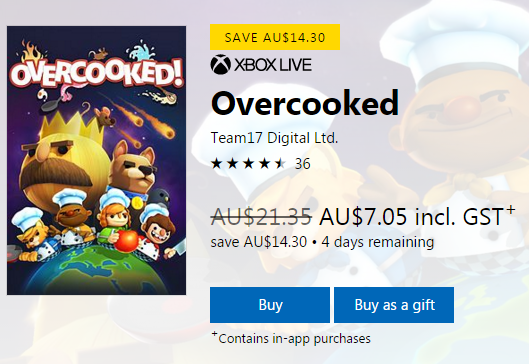Click the Buy button
The width and height of the screenshot is (529, 364).
[x=270, y=305]
